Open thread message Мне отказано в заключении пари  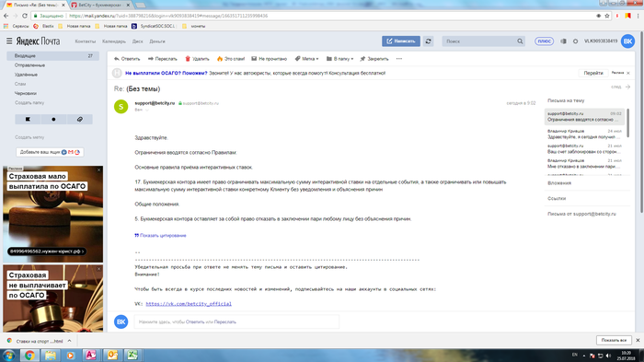pyautogui.click(x=584, y=164)
